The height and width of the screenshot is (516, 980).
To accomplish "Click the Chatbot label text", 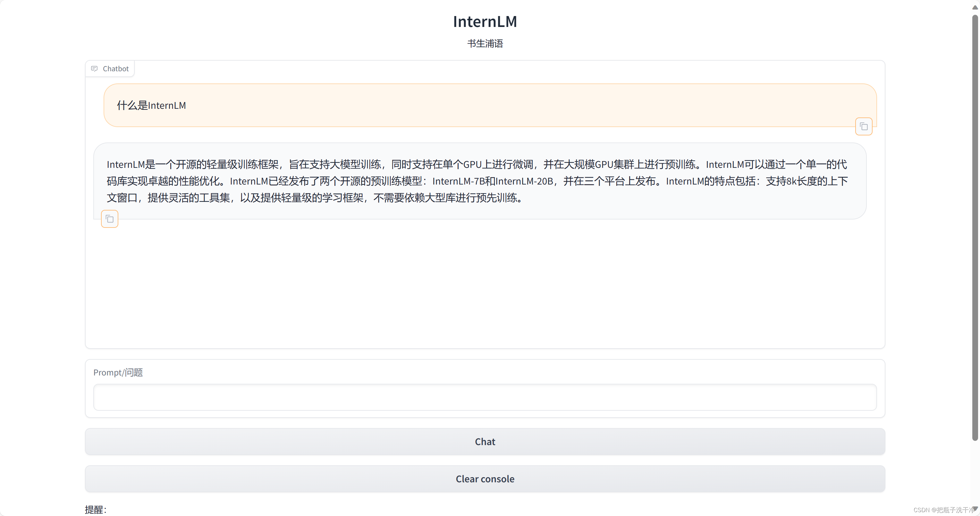I will 116,69.
